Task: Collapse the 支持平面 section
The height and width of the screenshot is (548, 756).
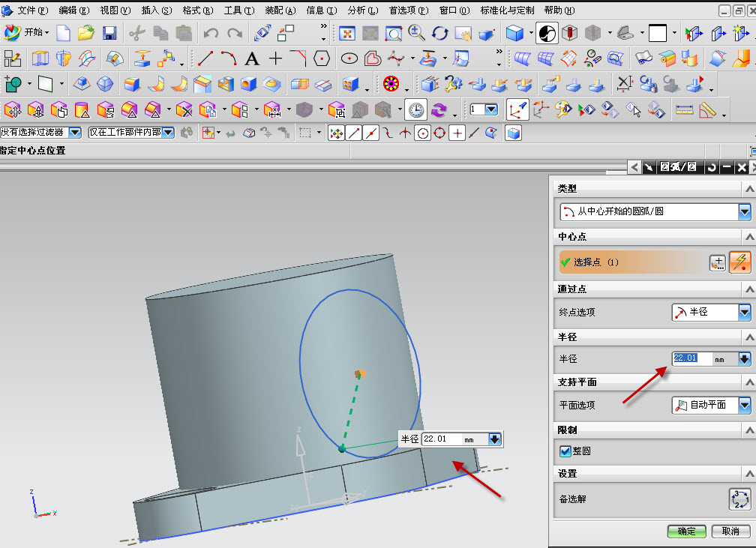Action: [748, 382]
